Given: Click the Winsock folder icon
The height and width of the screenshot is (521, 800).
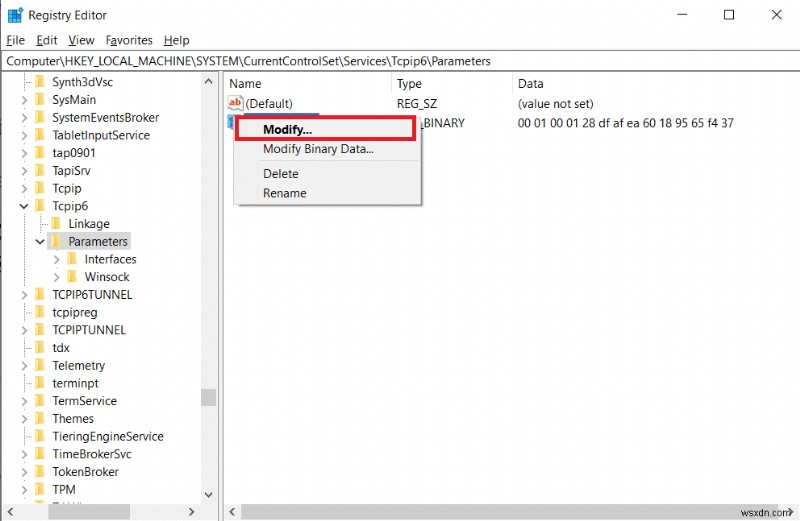Looking at the screenshot, I should point(73,277).
